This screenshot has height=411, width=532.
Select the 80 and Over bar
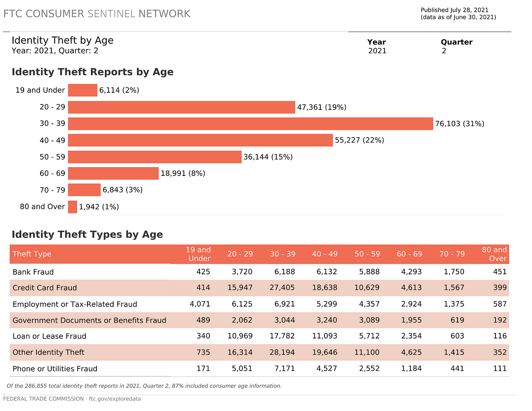(73, 207)
